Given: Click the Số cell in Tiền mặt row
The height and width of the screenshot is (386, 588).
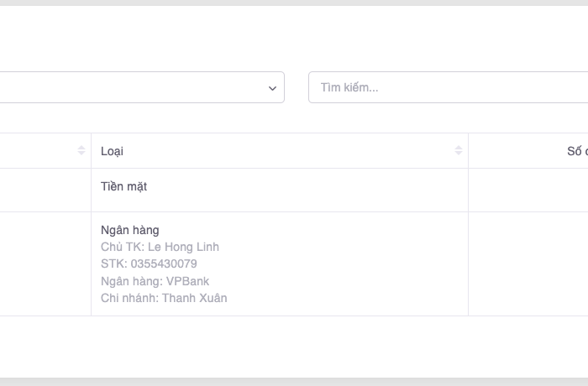Looking at the screenshot, I should [528, 190].
